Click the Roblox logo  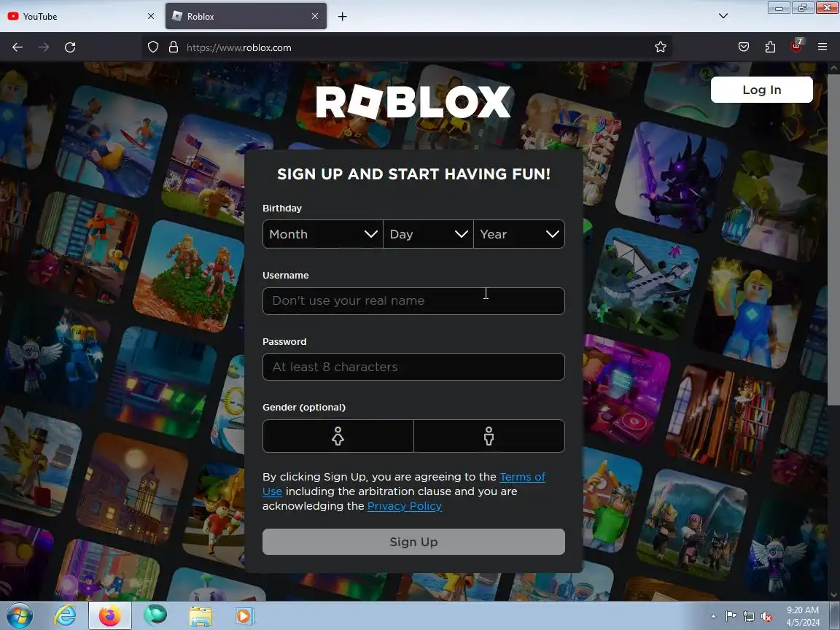[x=413, y=102]
